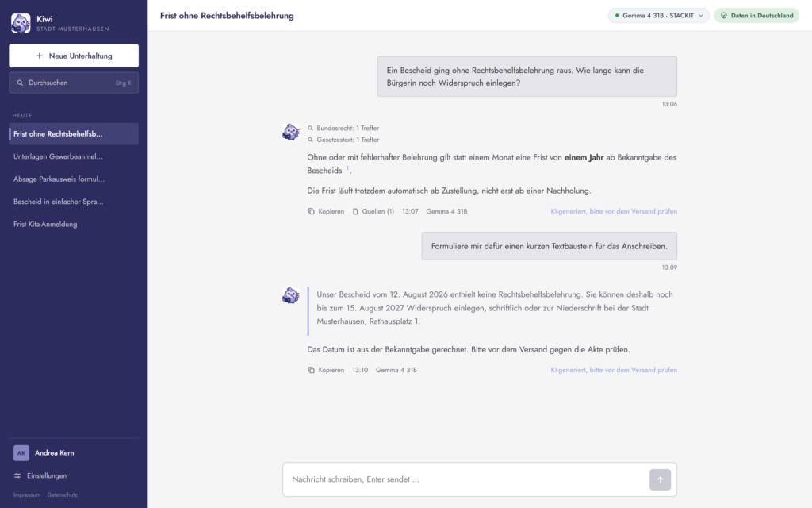This screenshot has height=508, width=812.
Task: Click the Impressum link
Action: click(27, 495)
